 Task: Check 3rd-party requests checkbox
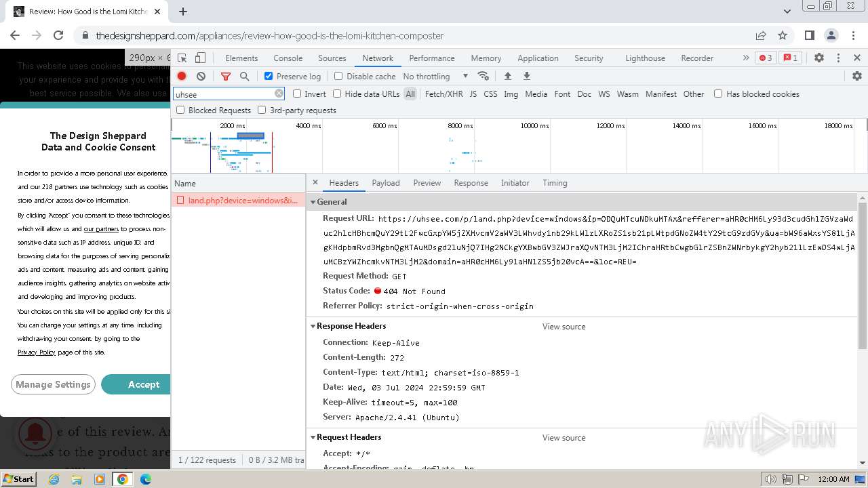[x=262, y=110]
